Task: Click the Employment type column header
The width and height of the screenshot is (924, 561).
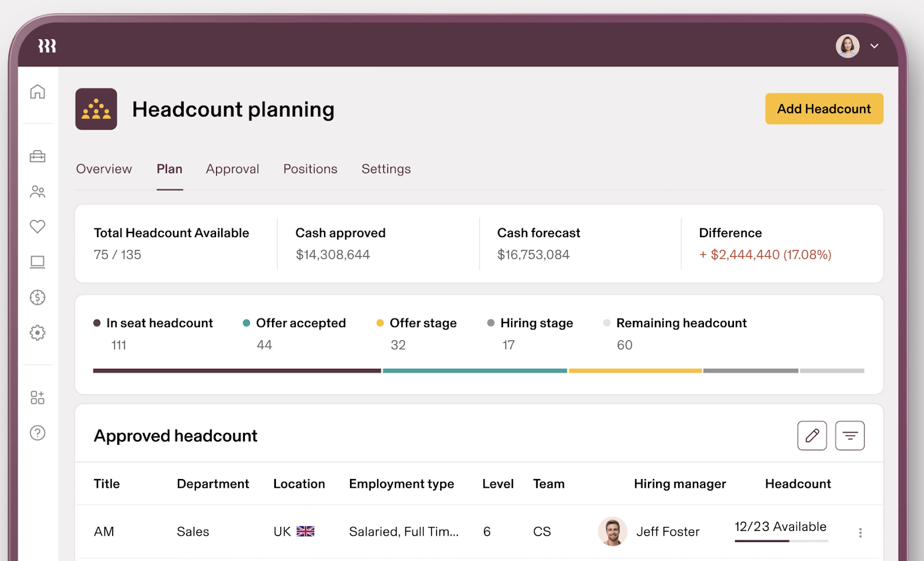Action: [x=401, y=484]
